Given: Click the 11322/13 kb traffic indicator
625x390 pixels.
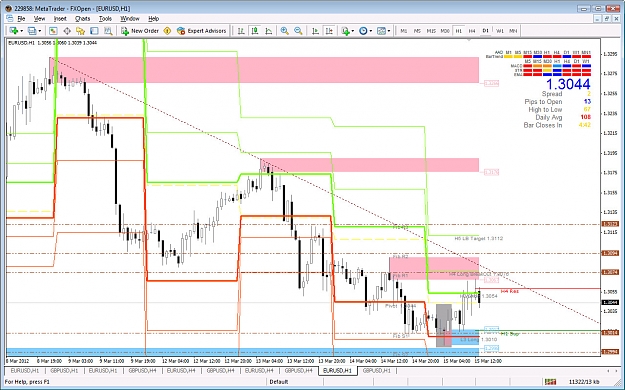Looking at the screenshot, I should (584, 382).
